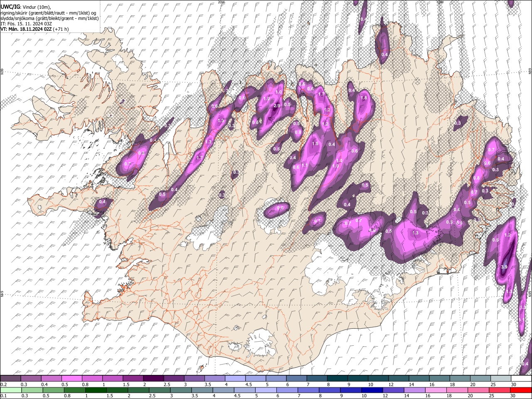Select the darkest green 1 rain legend swatch
Image resolution: width=532 pixels, height=399 pixels.
[x=96, y=390]
